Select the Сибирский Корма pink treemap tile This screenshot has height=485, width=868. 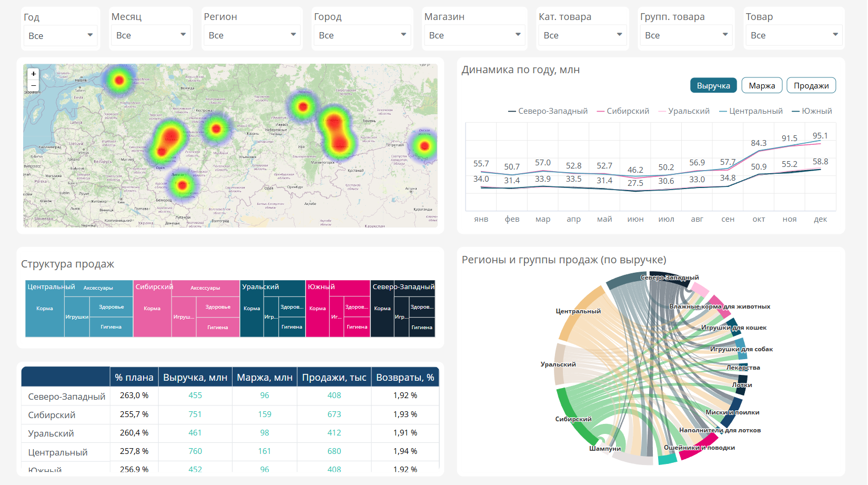(x=152, y=309)
